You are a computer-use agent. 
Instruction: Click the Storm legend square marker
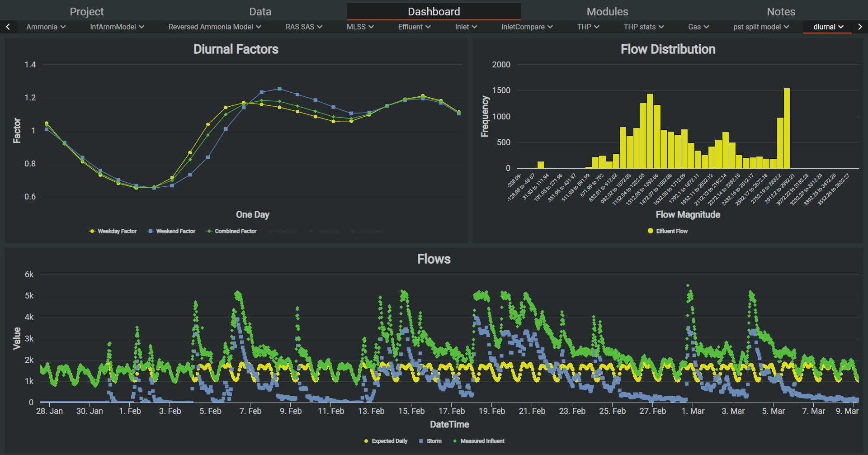coord(421,441)
